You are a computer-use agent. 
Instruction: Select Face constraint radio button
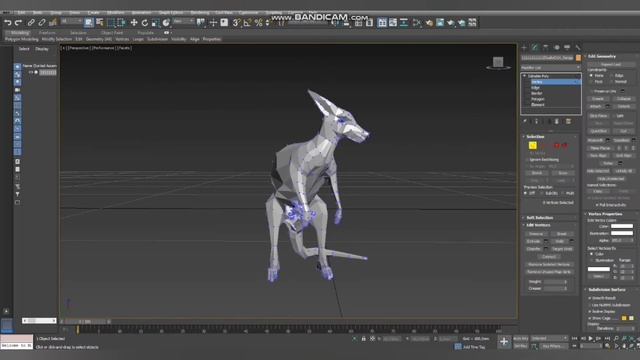pyautogui.click(x=591, y=82)
